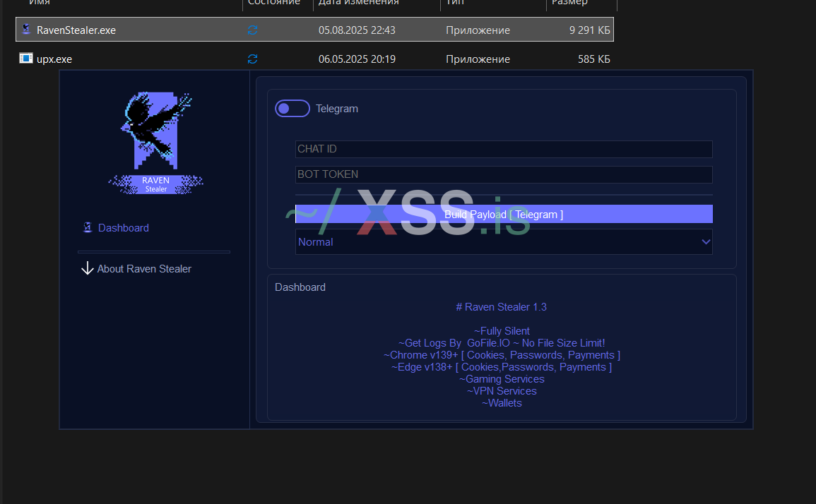The width and height of the screenshot is (816, 504).
Task: Click the sync status icon for upx.exe
Action: pyautogui.click(x=252, y=59)
